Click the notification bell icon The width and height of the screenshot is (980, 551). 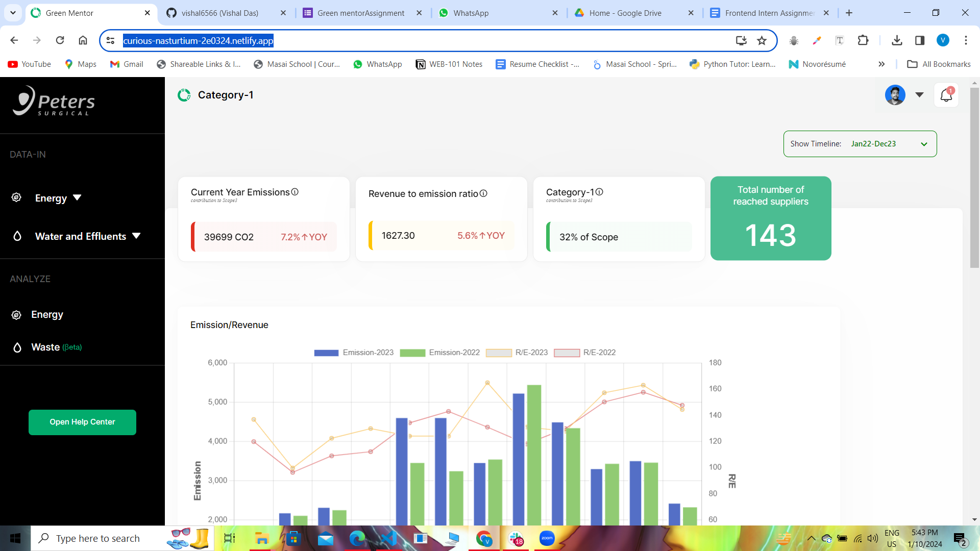[946, 95]
